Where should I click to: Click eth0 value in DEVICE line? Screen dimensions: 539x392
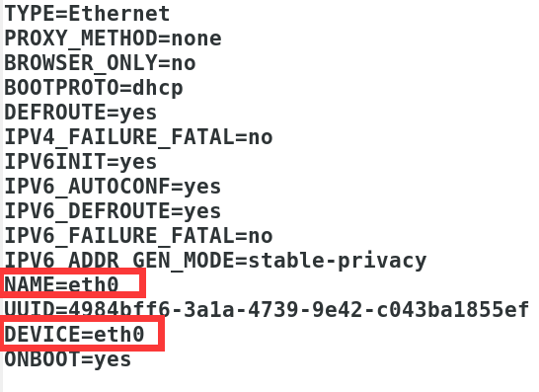[118, 335]
